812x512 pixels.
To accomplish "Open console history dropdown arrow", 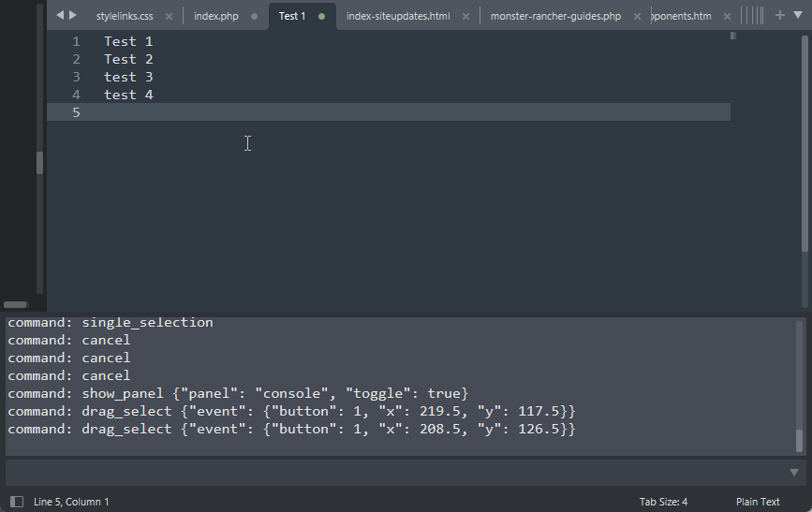I will [x=794, y=473].
